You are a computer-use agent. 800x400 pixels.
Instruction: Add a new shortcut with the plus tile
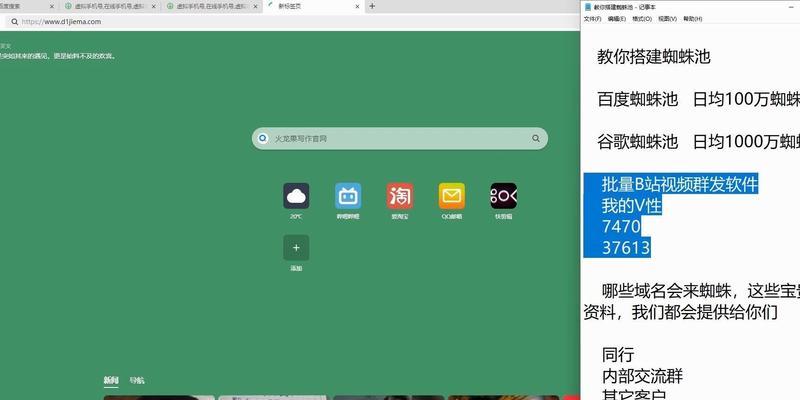[x=296, y=248]
